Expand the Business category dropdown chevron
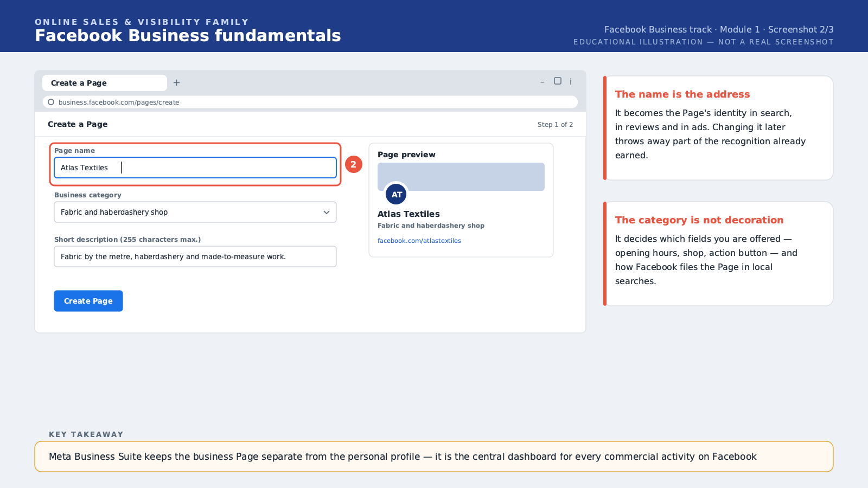The height and width of the screenshot is (488, 868). coord(327,212)
